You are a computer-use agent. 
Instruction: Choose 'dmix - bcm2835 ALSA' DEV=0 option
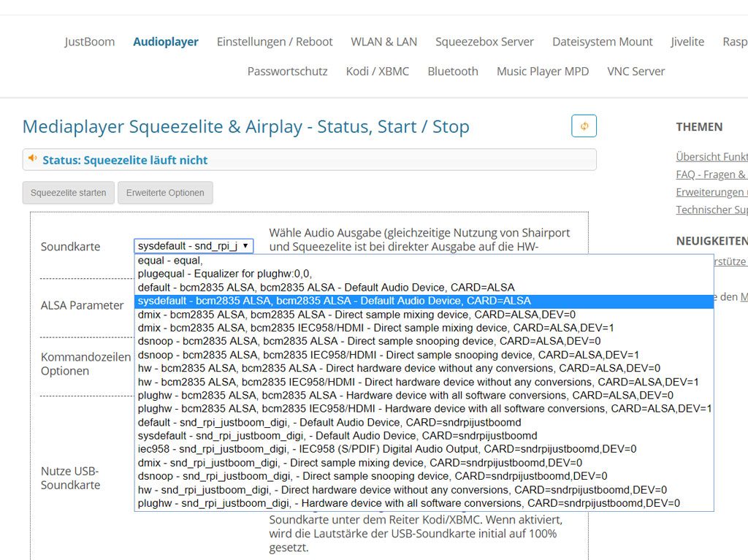[424, 315]
